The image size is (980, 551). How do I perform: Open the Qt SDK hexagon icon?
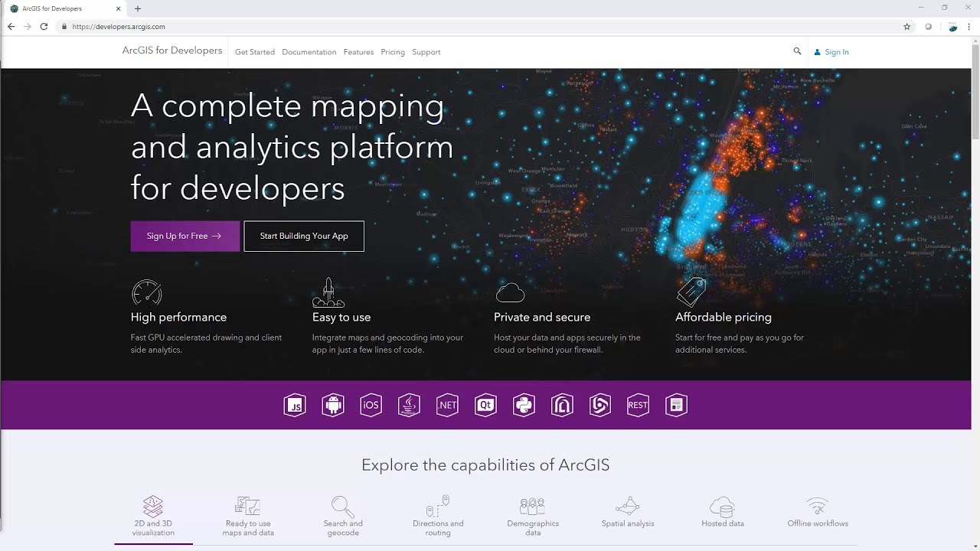click(485, 405)
